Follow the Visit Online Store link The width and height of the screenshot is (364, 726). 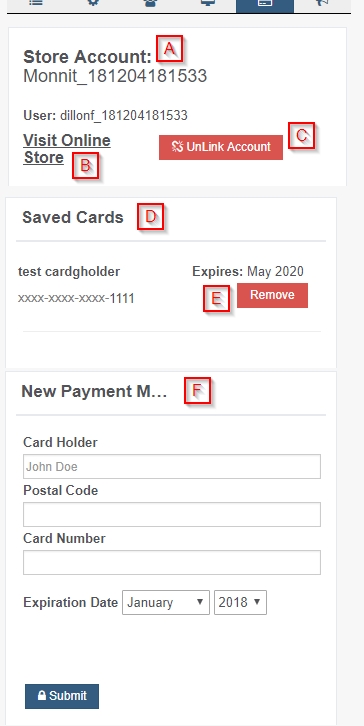pos(67,149)
